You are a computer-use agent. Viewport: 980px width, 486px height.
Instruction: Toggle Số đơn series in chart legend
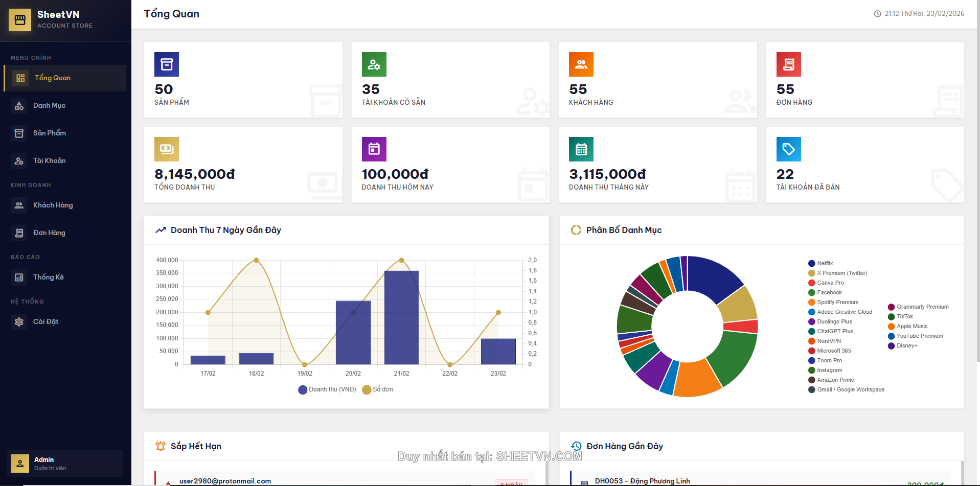tap(378, 389)
